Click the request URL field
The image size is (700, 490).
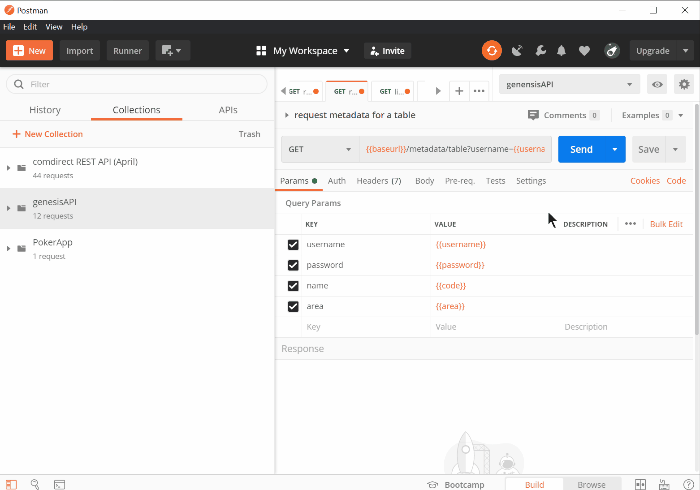[x=455, y=149]
